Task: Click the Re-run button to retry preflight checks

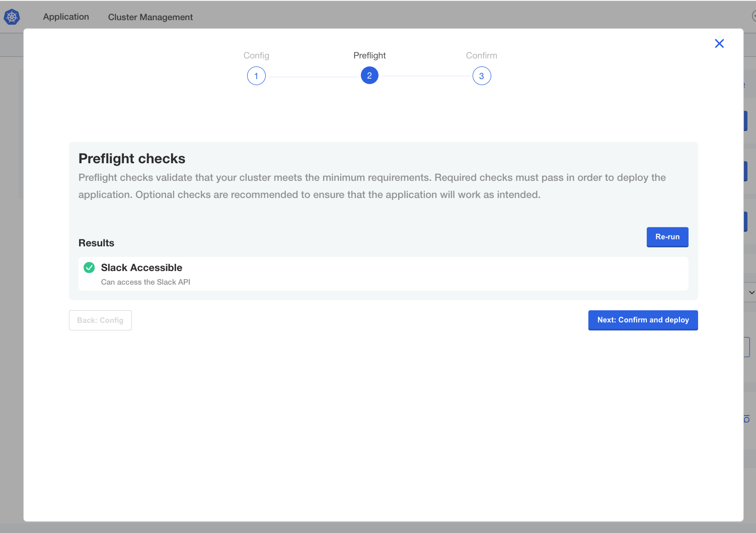Action: (667, 237)
